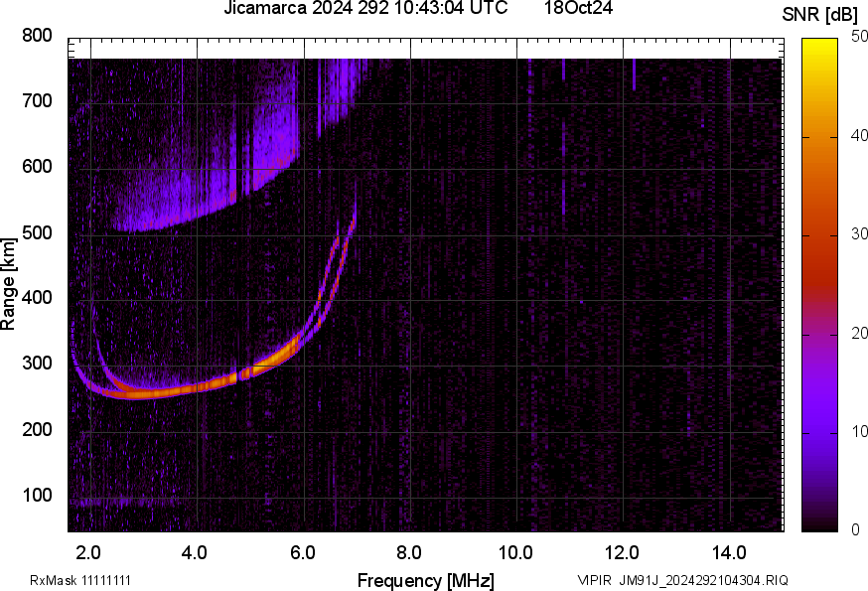Viewport: 868px width, 591px height.
Task: Click the bright orange F-layer trace near 3 MHz
Action: 145,393
